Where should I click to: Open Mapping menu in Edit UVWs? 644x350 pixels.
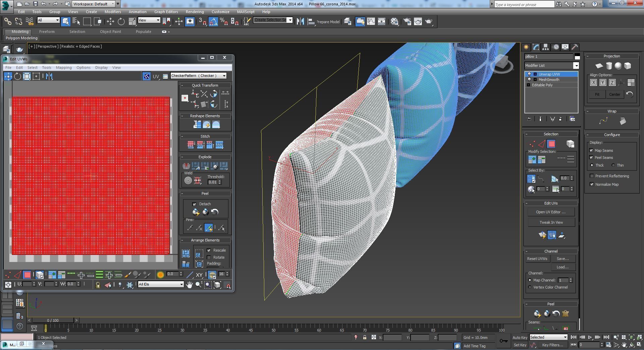click(64, 68)
